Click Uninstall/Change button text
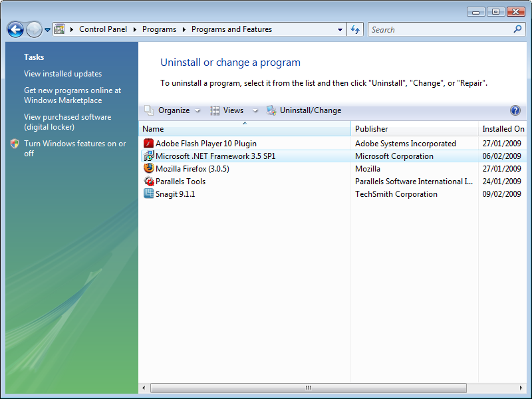The height and width of the screenshot is (399, 532). point(311,110)
